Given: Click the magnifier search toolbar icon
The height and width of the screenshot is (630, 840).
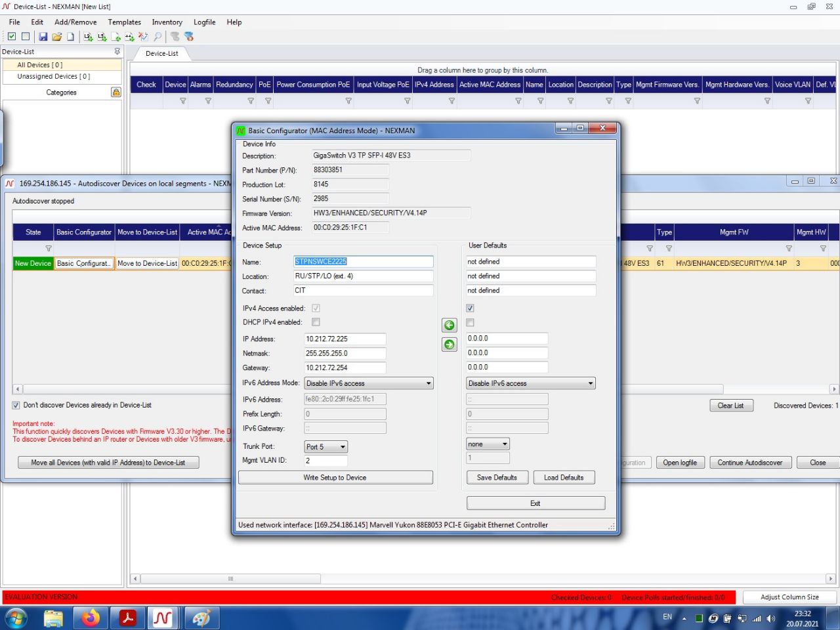Looking at the screenshot, I should point(157,37).
